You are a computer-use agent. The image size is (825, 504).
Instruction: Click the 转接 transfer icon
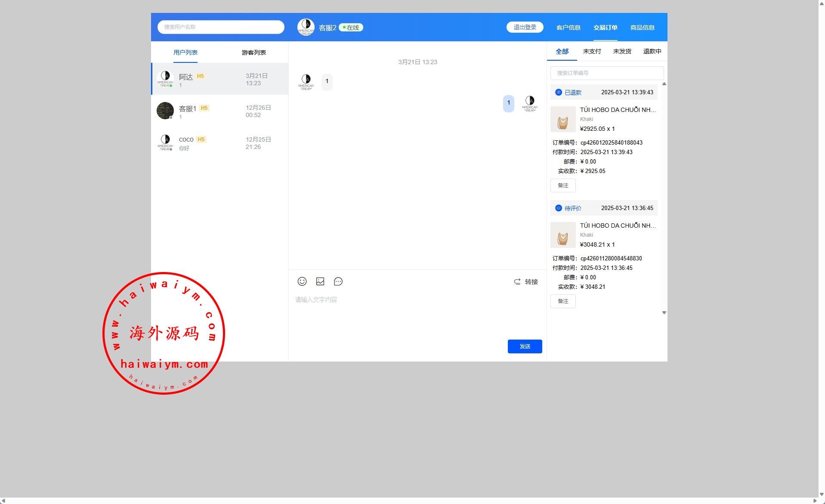coord(517,282)
